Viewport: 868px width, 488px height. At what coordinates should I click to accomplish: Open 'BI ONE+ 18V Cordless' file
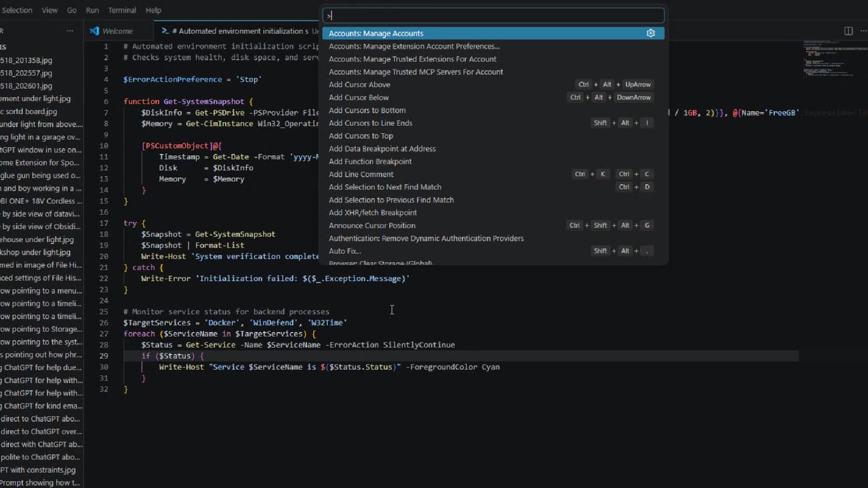42,201
